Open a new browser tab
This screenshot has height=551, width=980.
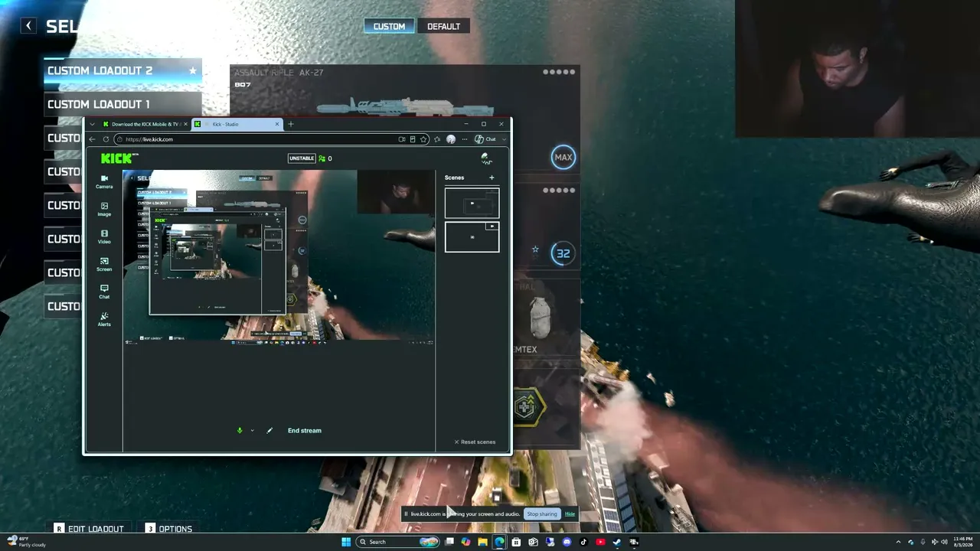pos(290,124)
